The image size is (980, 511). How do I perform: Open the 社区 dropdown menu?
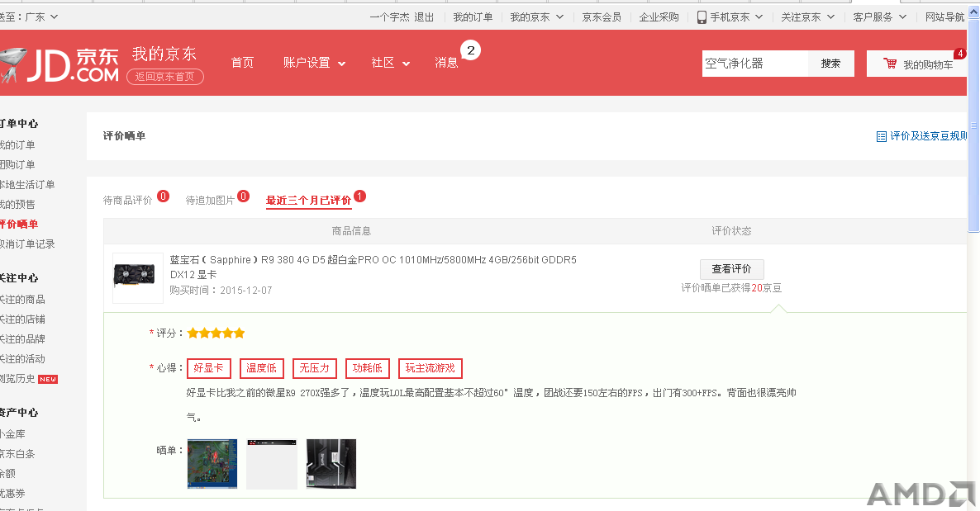pyautogui.click(x=390, y=63)
